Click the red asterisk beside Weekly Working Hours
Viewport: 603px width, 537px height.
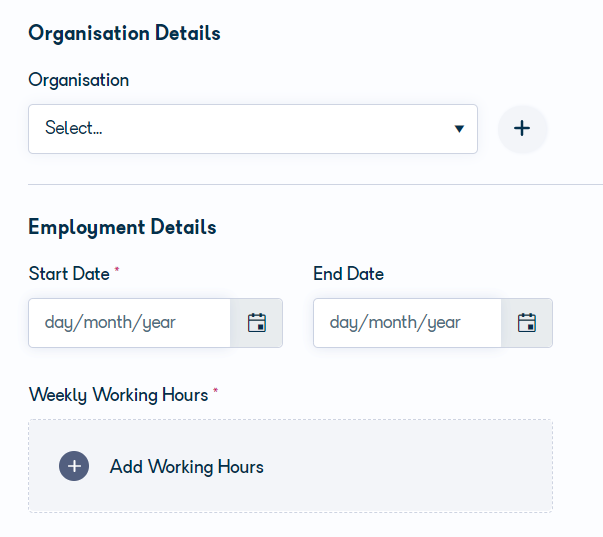pyautogui.click(x=215, y=391)
